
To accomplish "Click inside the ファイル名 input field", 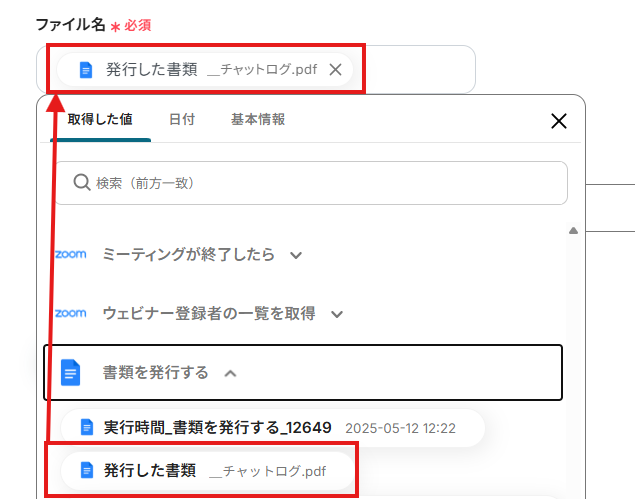I will 410,70.
